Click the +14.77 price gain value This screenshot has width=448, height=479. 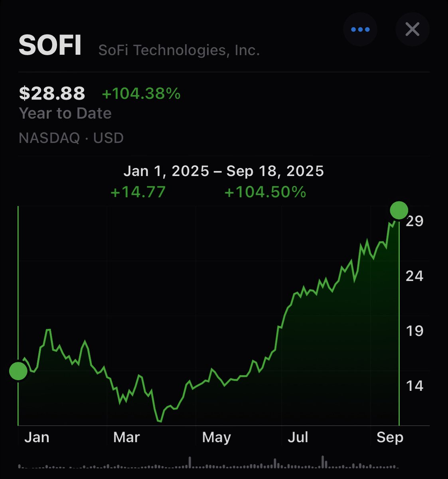pyautogui.click(x=138, y=192)
